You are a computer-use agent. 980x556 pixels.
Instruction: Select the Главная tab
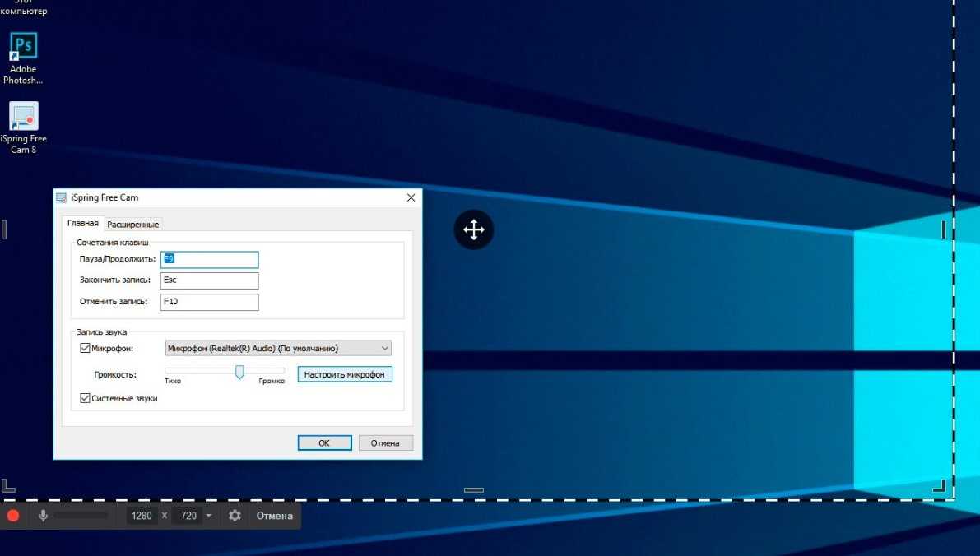[x=82, y=223]
